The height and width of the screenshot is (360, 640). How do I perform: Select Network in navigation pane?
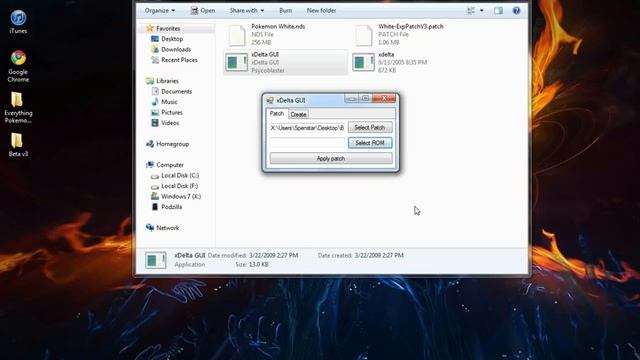[167, 228]
